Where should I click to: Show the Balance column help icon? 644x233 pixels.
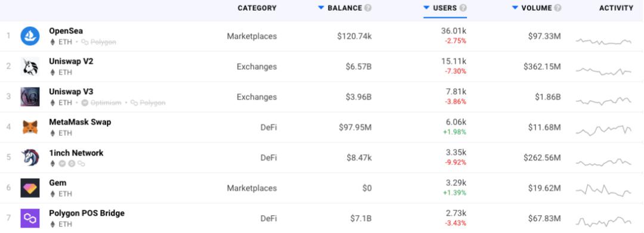point(368,8)
